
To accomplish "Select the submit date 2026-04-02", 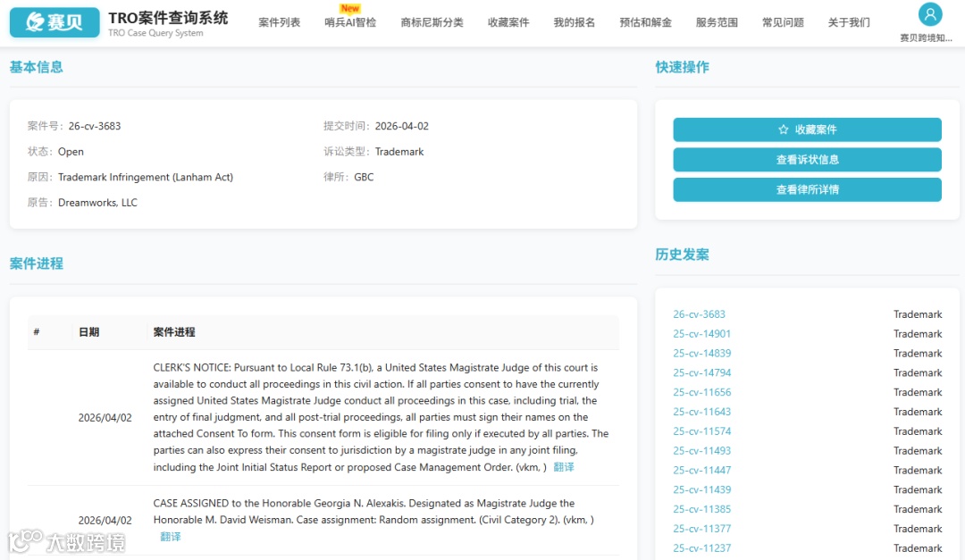I will [402, 126].
